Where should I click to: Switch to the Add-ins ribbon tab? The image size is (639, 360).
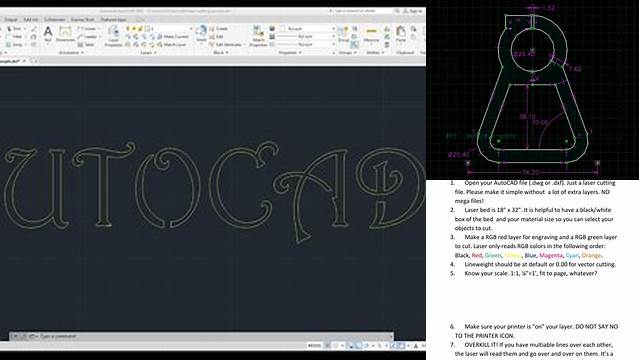(31, 20)
